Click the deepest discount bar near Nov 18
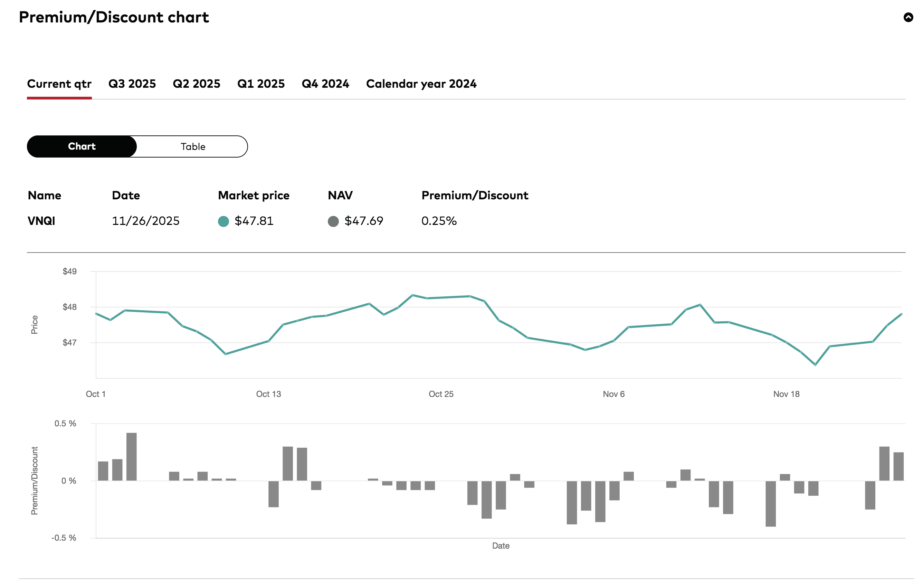The width and height of the screenshot is (923, 588). [x=770, y=504]
